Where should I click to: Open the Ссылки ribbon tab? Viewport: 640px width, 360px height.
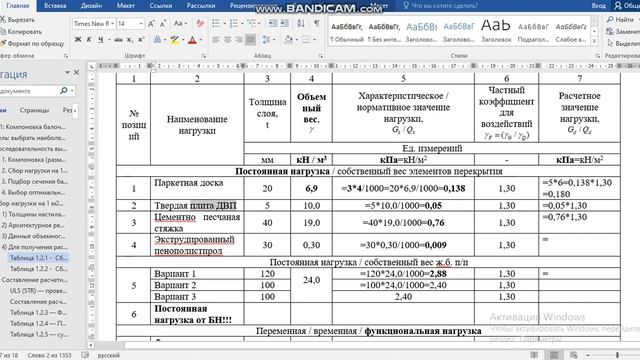[160, 6]
